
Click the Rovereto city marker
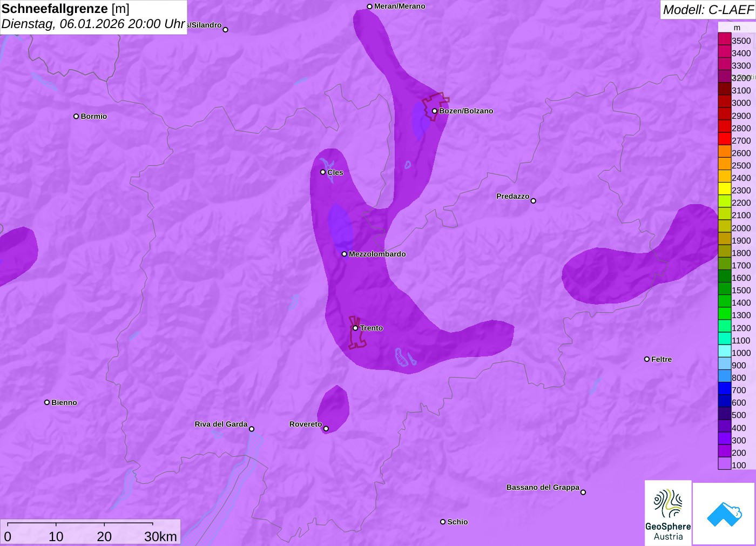click(x=326, y=429)
